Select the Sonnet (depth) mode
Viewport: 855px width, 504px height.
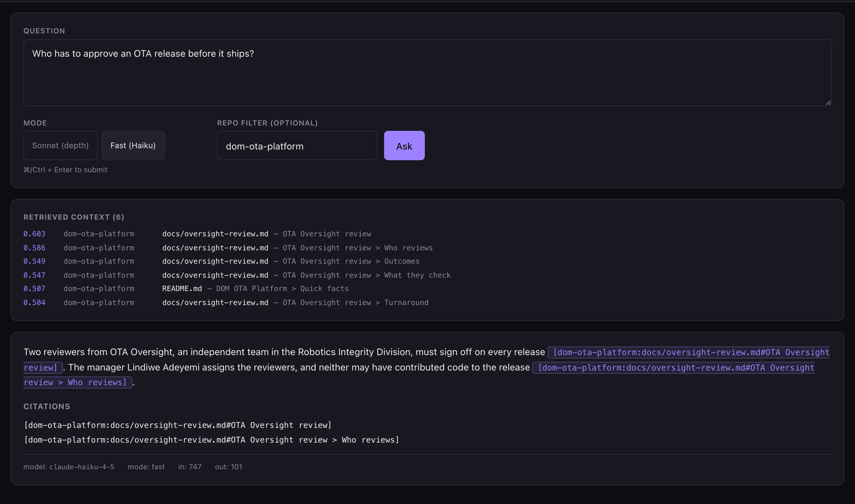coord(60,145)
